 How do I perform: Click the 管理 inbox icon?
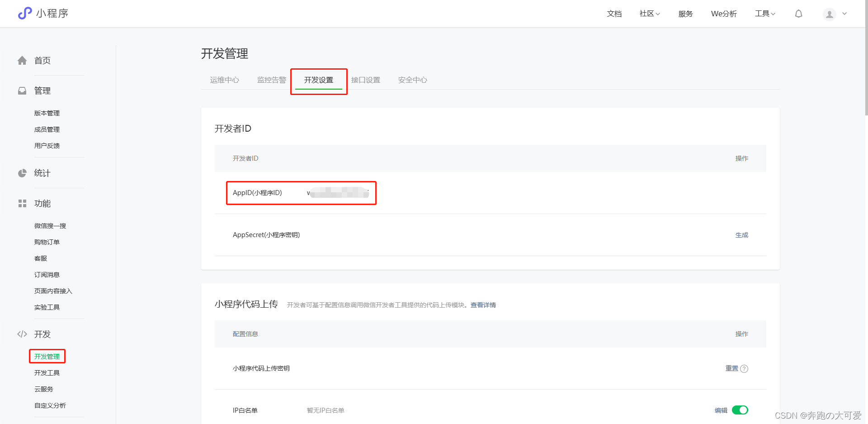pos(22,91)
